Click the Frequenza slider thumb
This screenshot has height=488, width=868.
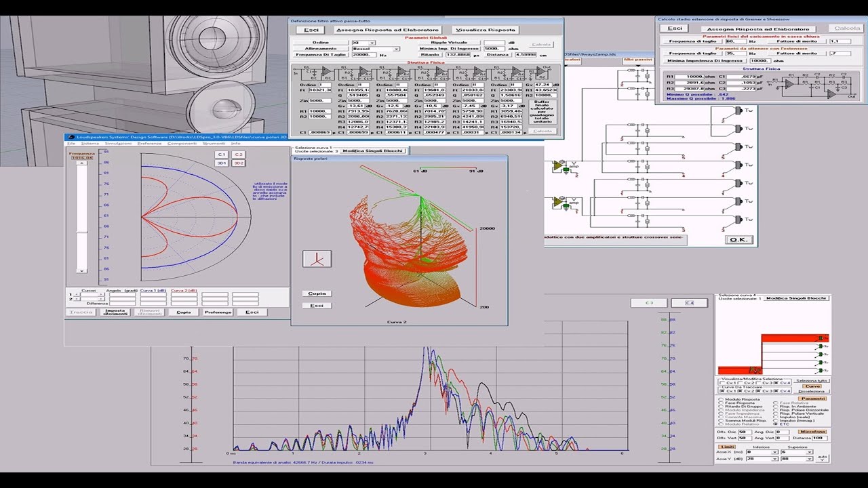[x=82, y=232]
